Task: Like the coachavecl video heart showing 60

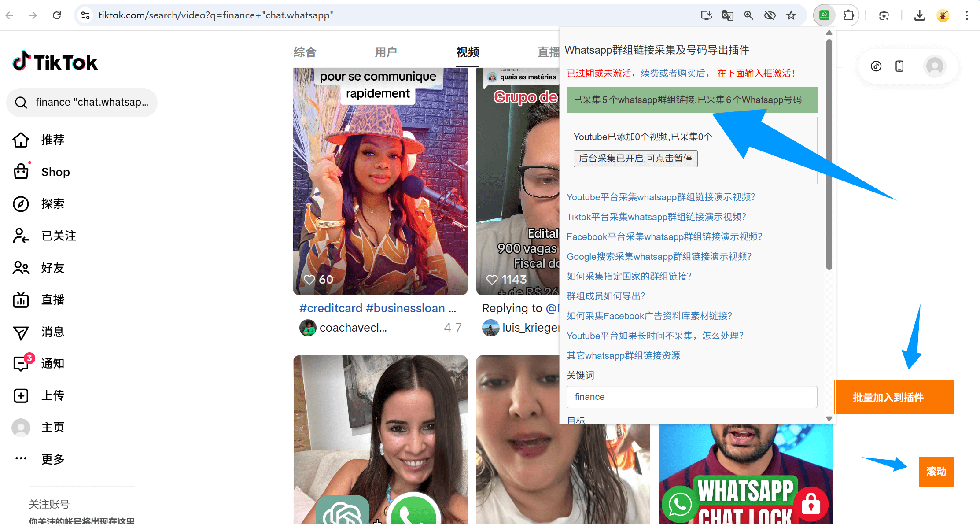Action: [x=309, y=280]
